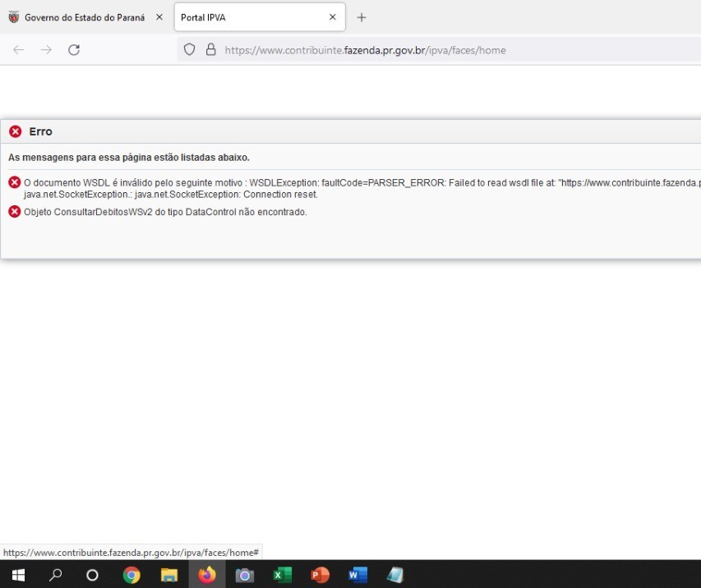
Task: Click the Governo do Paraná tab favicon
Action: click(14, 17)
